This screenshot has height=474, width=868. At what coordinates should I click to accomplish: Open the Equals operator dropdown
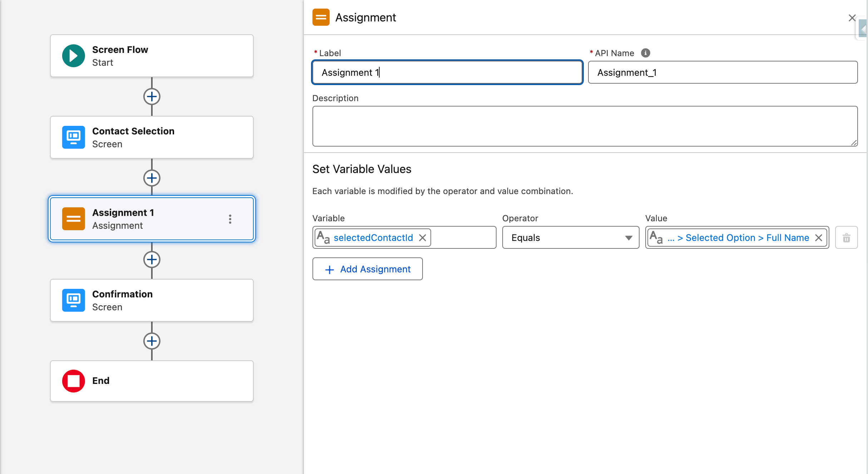click(571, 238)
